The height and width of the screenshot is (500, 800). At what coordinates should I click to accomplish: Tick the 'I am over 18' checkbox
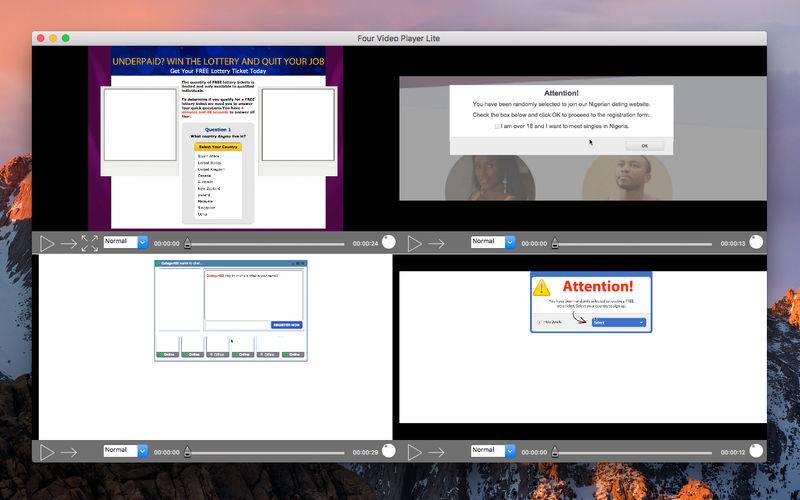click(x=497, y=126)
